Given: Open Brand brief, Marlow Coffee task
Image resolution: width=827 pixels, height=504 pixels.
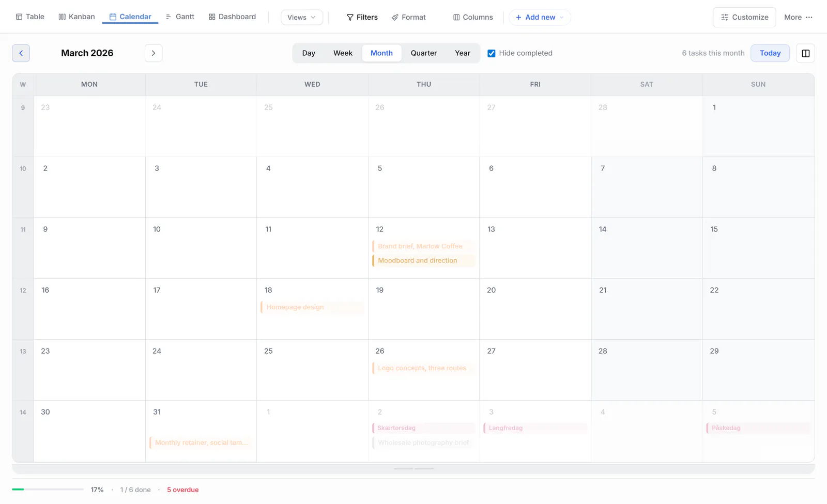Looking at the screenshot, I should tap(423, 246).
